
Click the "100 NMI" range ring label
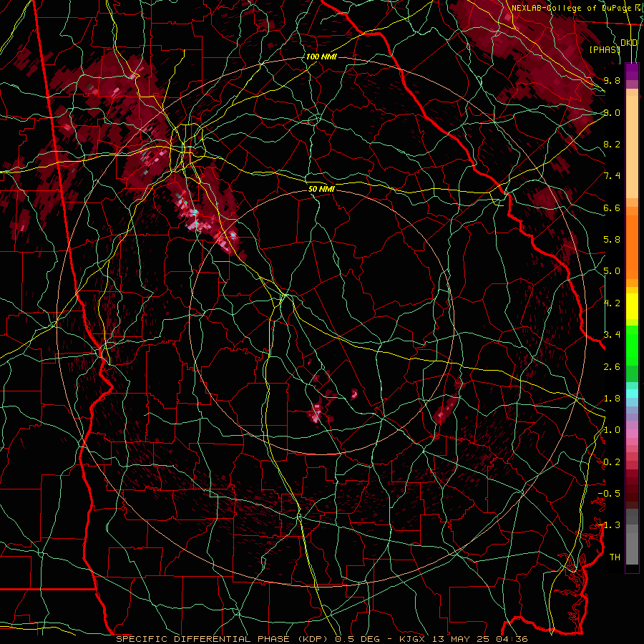tap(321, 57)
